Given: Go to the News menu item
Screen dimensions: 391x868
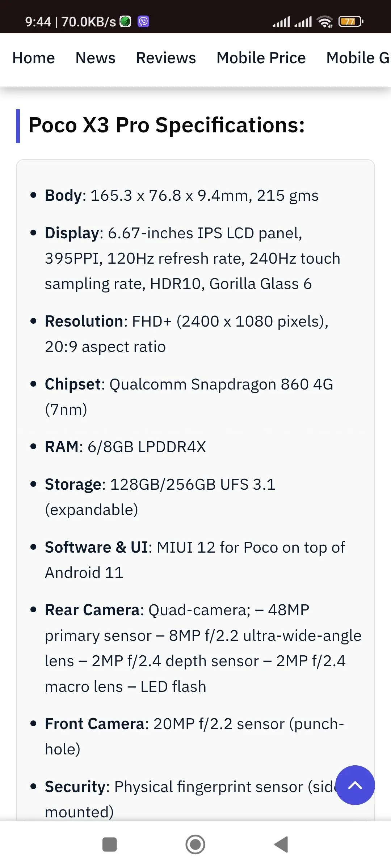Looking at the screenshot, I should (x=95, y=58).
